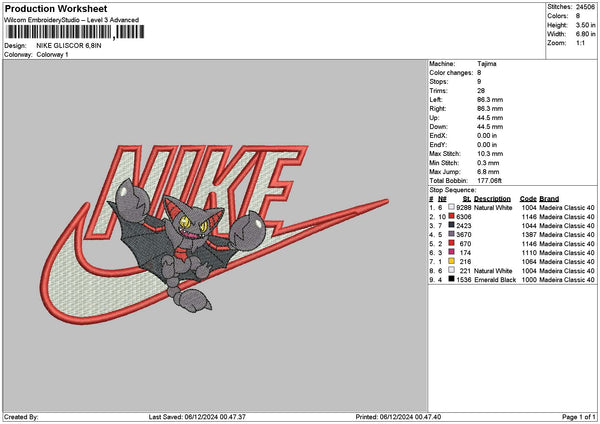
Task: Select the red swatch with 670 stitches
Action: point(452,244)
